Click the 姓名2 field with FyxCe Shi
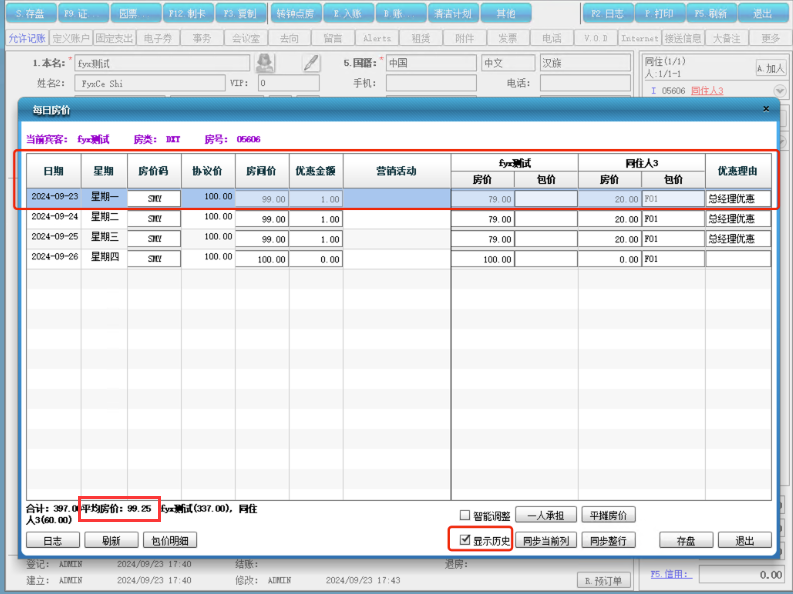This screenshot has height=594, width=793. [x=150, y=83]
